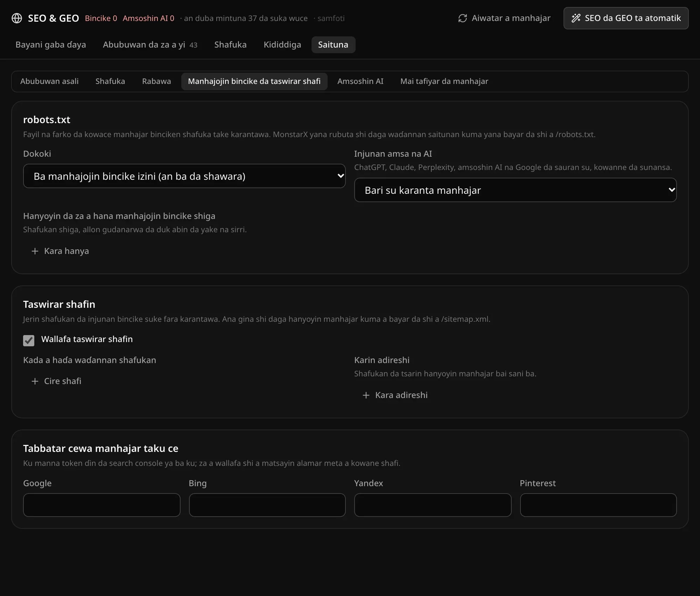Click Kara adireshi button

click(x=395, y=395)
